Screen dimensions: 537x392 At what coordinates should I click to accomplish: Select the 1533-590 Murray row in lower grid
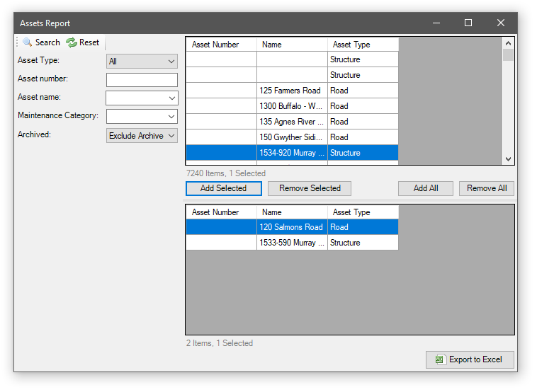point(291,243)
